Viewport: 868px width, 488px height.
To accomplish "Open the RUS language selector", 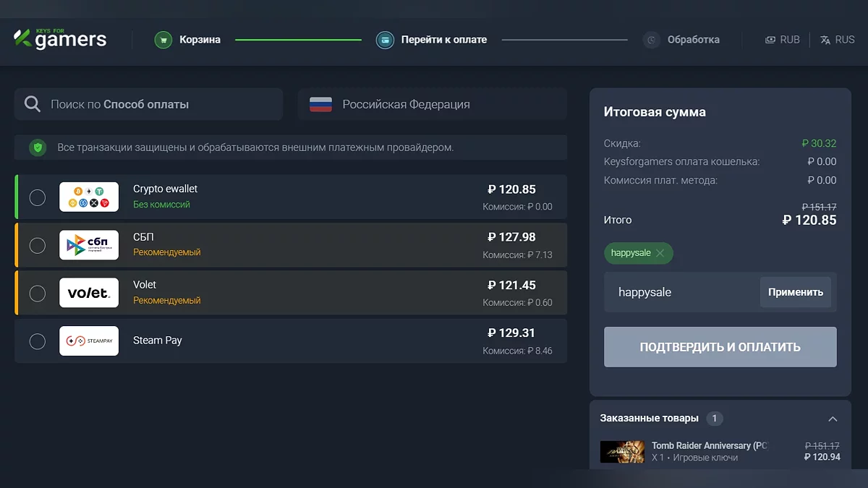I will [838, 40].
